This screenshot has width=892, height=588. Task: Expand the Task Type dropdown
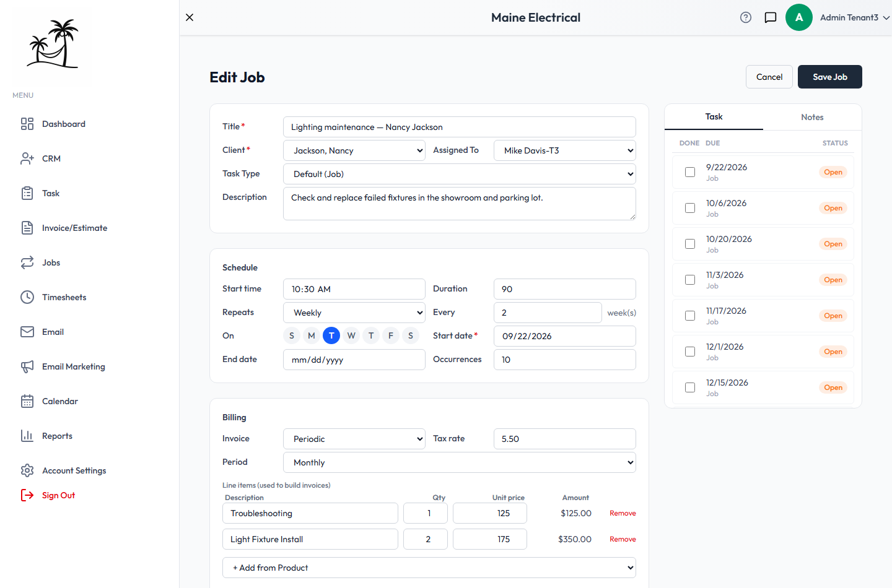click(x=460, y=174)
